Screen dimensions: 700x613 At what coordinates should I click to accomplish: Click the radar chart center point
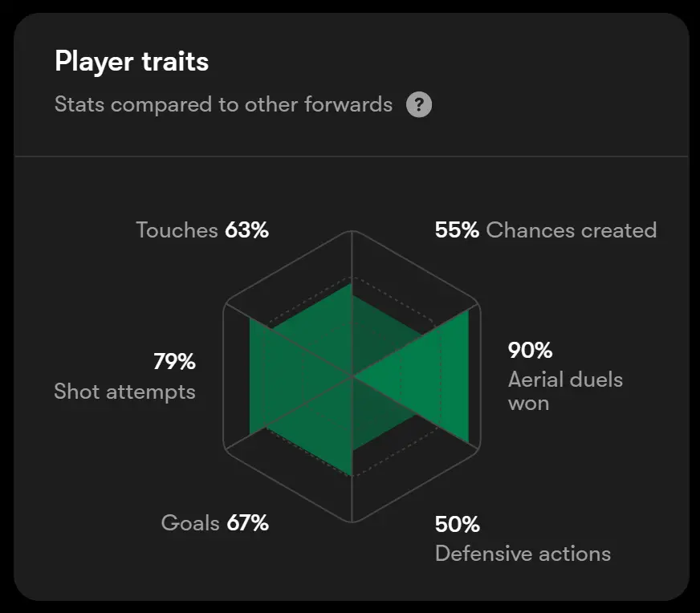coord(352,376)
